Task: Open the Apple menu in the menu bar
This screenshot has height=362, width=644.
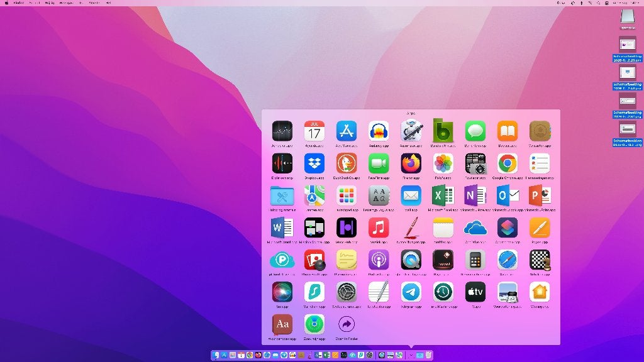Action: [6, 3]
